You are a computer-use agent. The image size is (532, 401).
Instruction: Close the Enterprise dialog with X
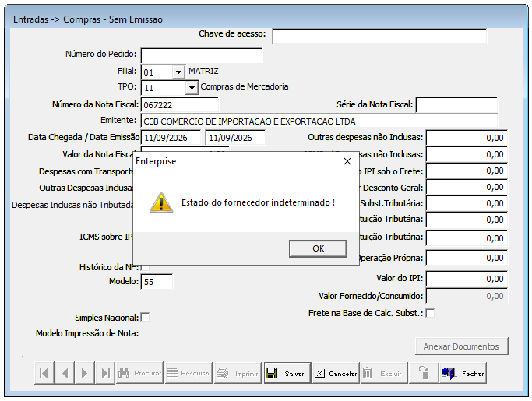[347, 161]
